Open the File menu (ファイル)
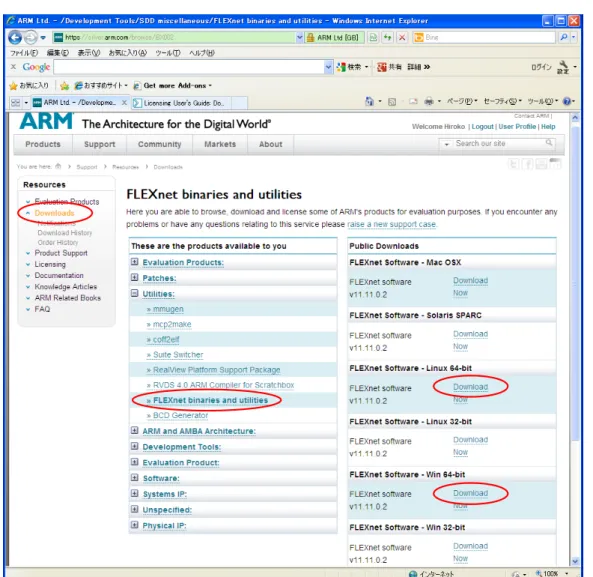Viewport: 593px width, 577px height. 24,53
